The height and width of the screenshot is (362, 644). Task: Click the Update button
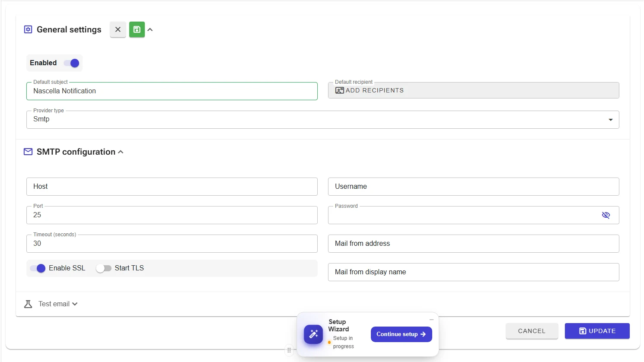(597, 331)
